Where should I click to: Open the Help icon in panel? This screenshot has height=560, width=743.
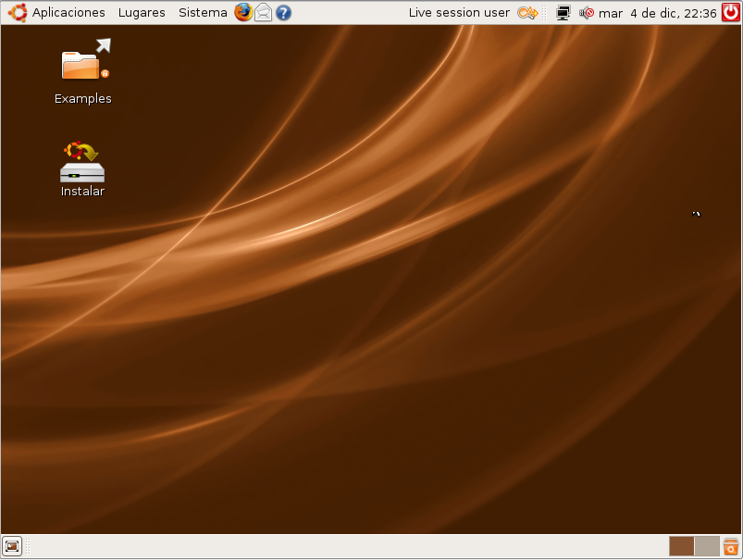283,13
